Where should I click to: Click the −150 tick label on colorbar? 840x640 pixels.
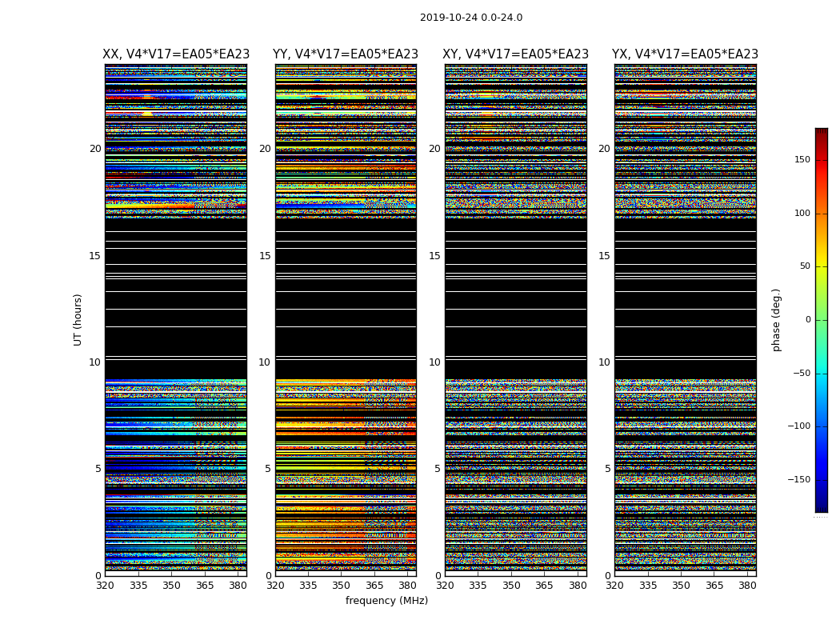click(x=799, y=479)
